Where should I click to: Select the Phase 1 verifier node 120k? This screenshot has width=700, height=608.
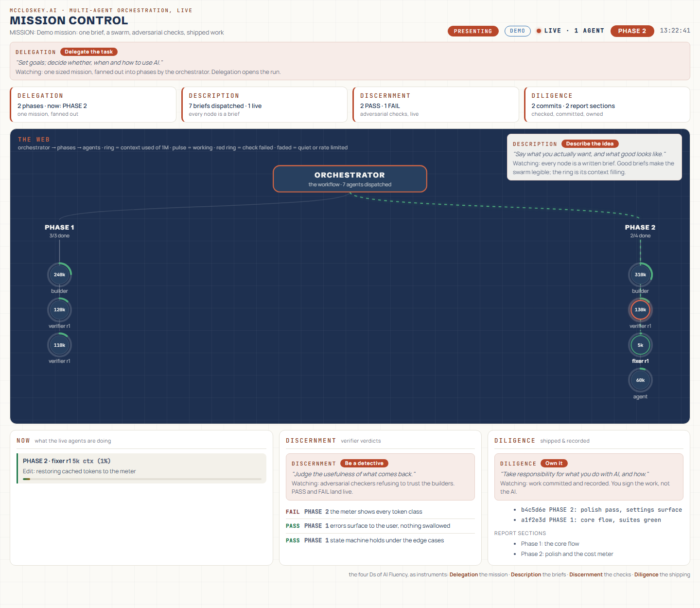click(x=59, y=310)
